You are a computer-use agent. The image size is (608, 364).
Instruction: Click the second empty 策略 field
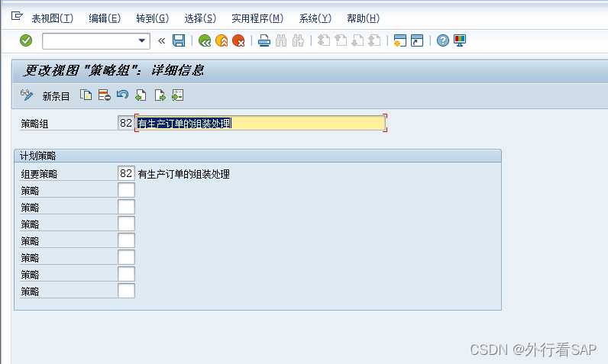(126, 207)
